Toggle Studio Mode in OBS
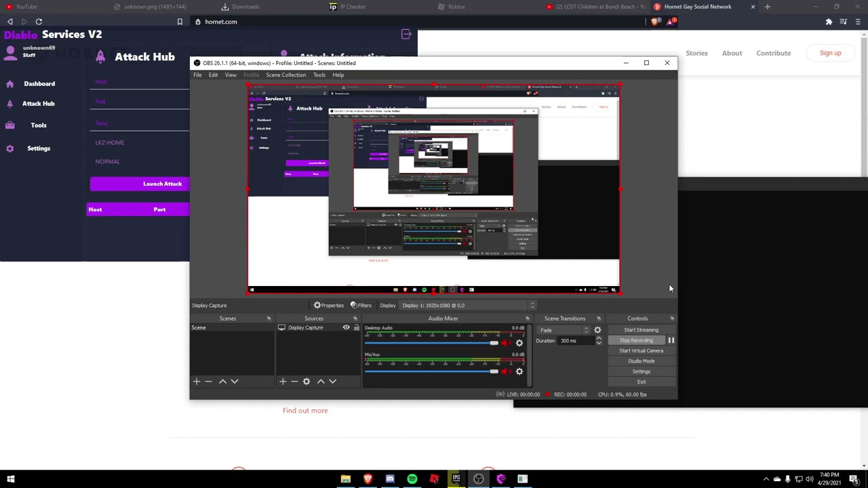The height and width of the screenshot is (488, 868). pos(641,361)
